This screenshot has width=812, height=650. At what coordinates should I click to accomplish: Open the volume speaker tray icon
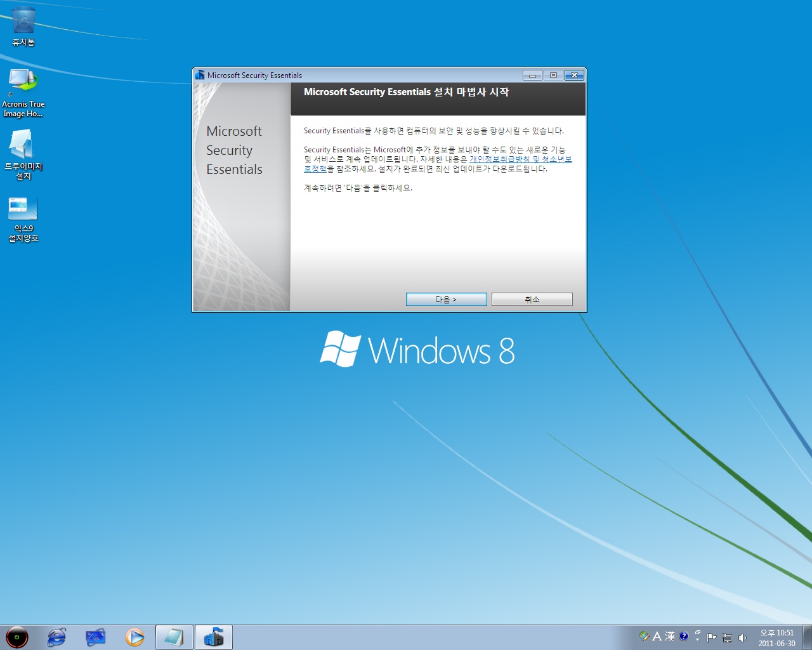tap(742, 637)
